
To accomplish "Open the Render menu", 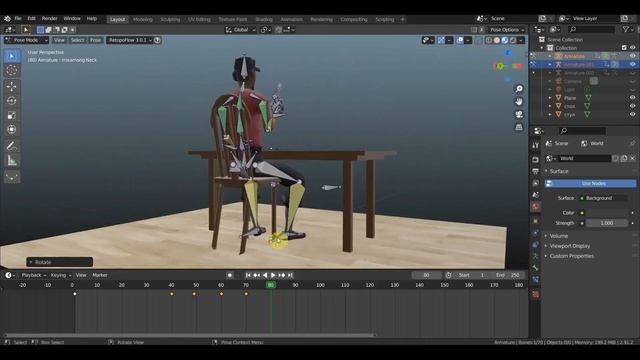I will click(x=49, y=19).
